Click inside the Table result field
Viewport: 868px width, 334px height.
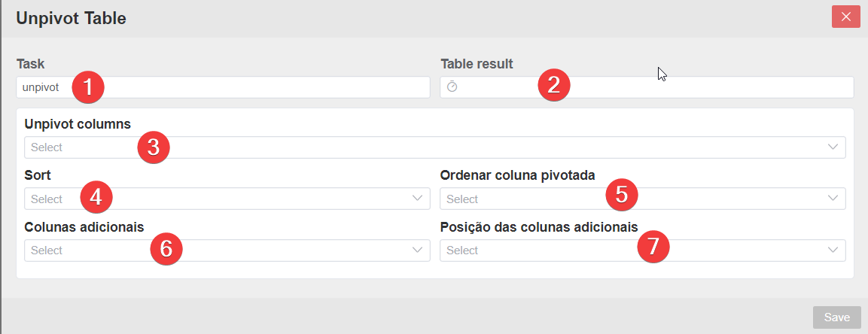coord(647,87)
